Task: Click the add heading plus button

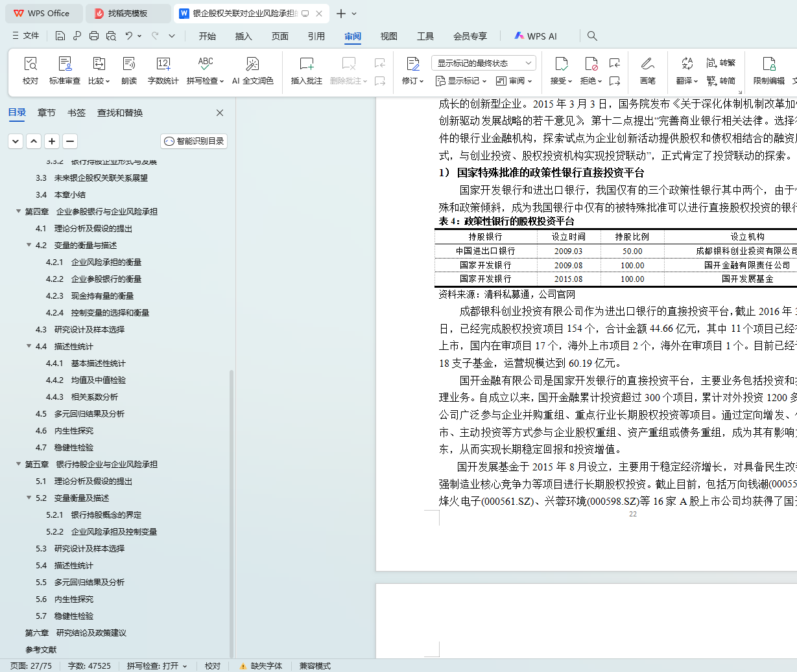Action: 52,141
